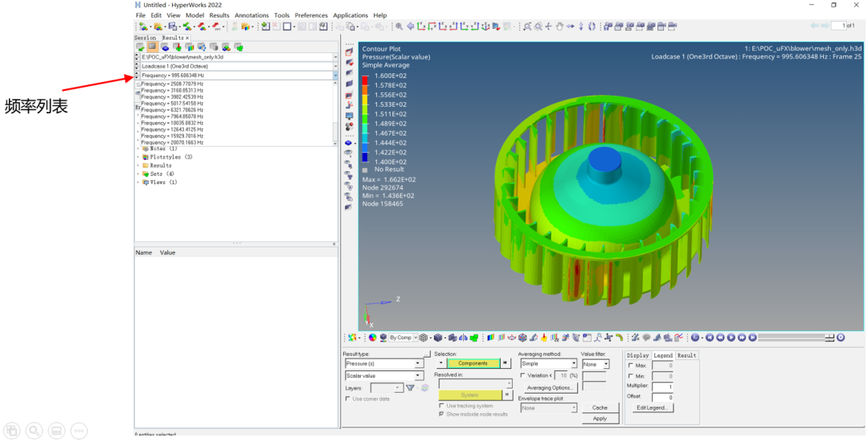Click the open folder icon in the toolbar
The height and width of the screenshot is (442, 868).
(x=158, y=26)
